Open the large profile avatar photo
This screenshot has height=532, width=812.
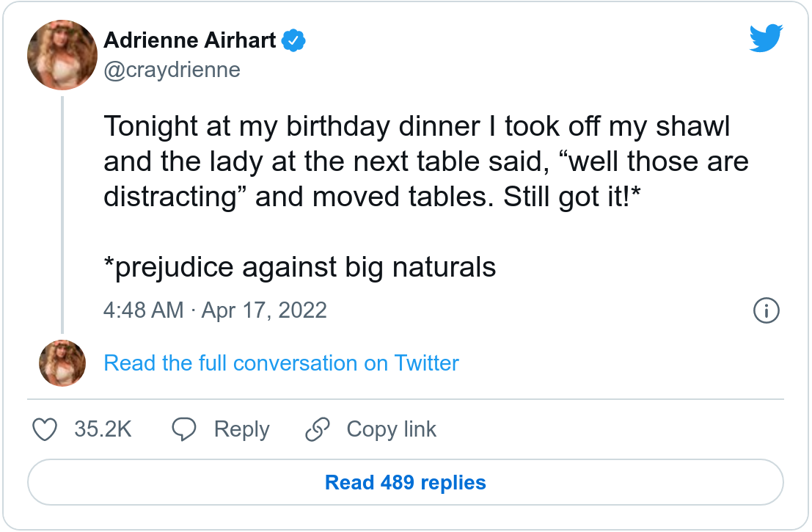(x=62, y=55)
